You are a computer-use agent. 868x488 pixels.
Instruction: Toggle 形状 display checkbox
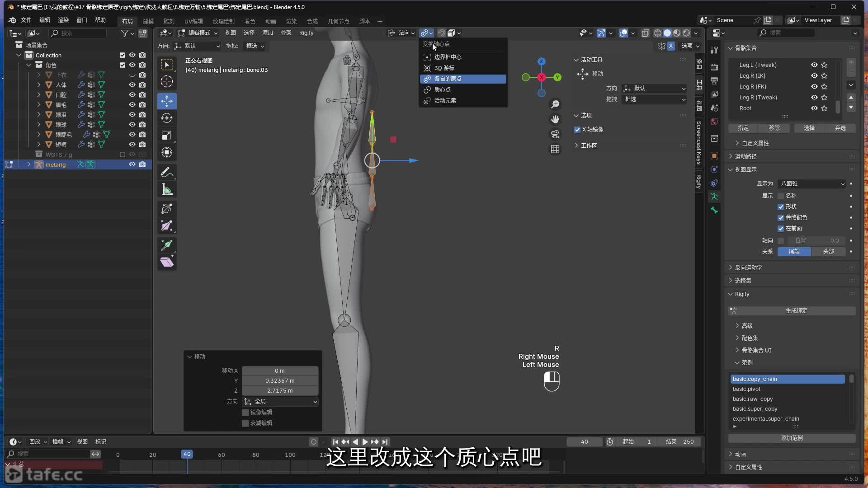pyautogui.click(x=781, y=207)
